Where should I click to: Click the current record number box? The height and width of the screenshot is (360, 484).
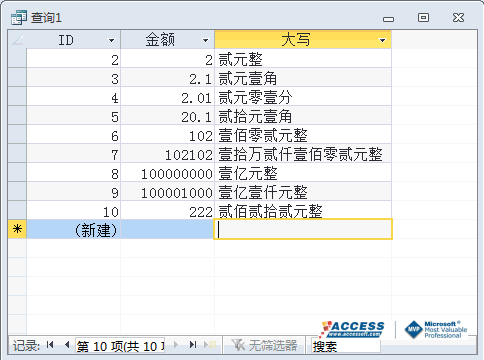[x=120, y=346]
